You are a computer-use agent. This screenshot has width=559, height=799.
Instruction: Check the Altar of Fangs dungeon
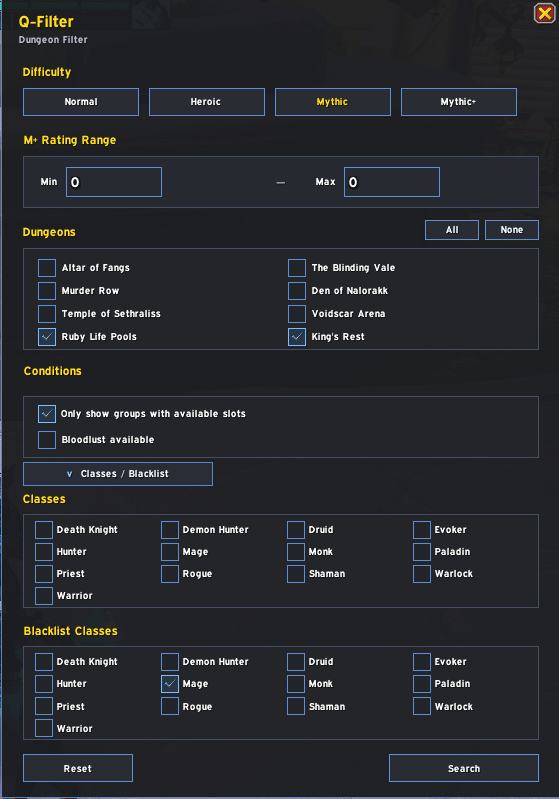tap(47, 268)
